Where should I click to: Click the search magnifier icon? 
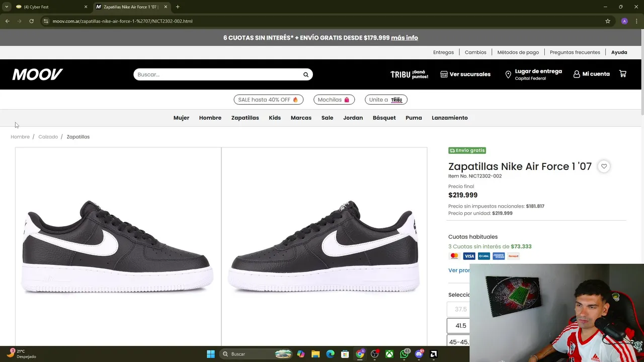305,74
